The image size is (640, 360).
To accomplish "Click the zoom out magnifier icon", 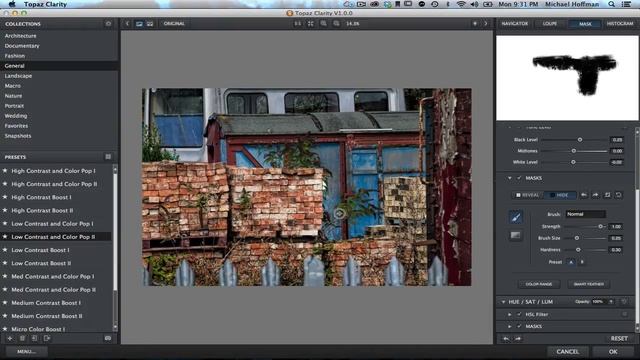I will [336, 24].
